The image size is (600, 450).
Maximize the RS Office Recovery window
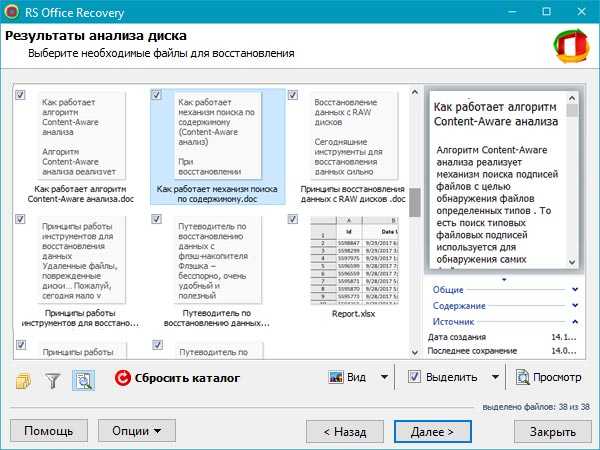tap(547, 11)
